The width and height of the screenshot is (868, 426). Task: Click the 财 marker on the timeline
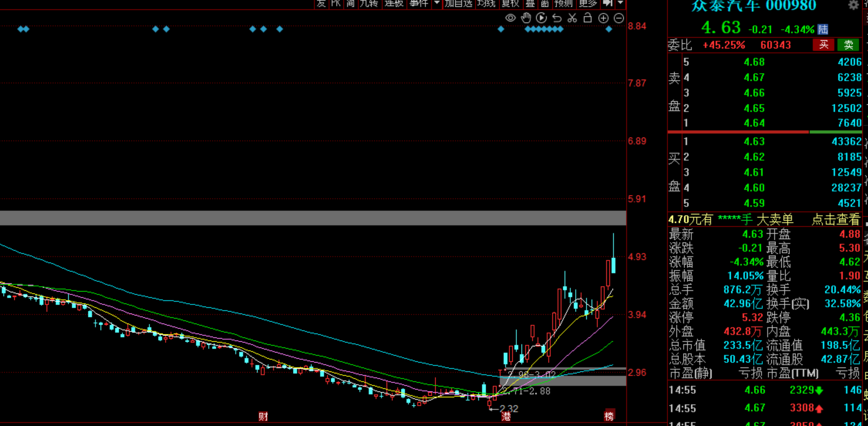click(263, 416)
